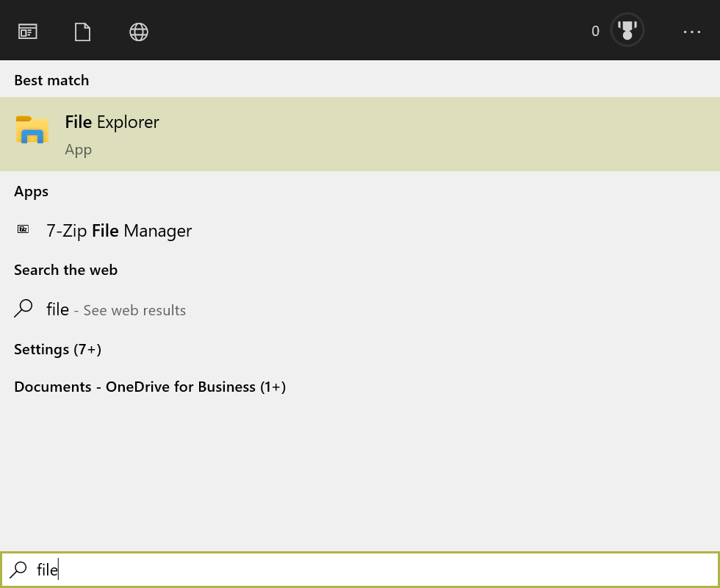Click the web search magnifier icon

[x=23, y=308]
